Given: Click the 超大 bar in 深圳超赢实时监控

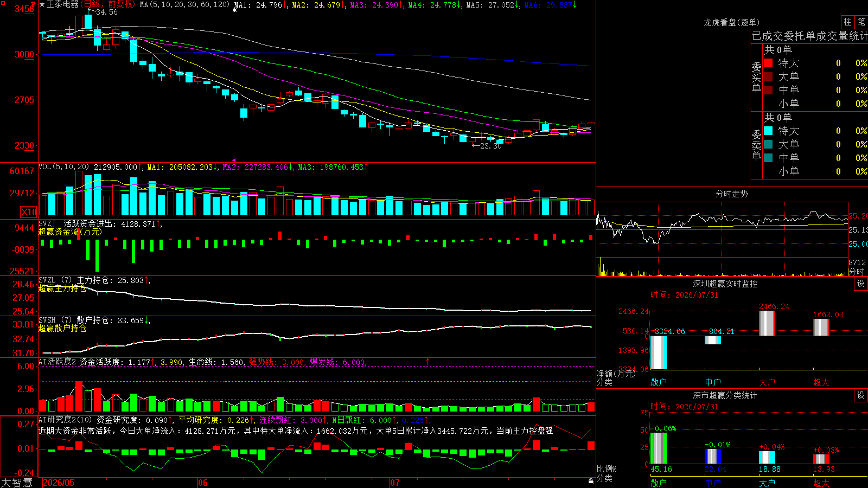Looking at the screenshot, I should pos(821,328).
